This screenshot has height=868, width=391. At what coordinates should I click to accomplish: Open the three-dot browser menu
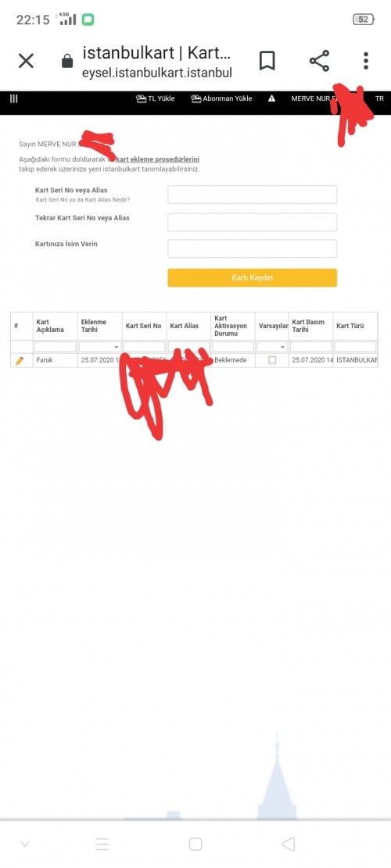click(365, 61)
